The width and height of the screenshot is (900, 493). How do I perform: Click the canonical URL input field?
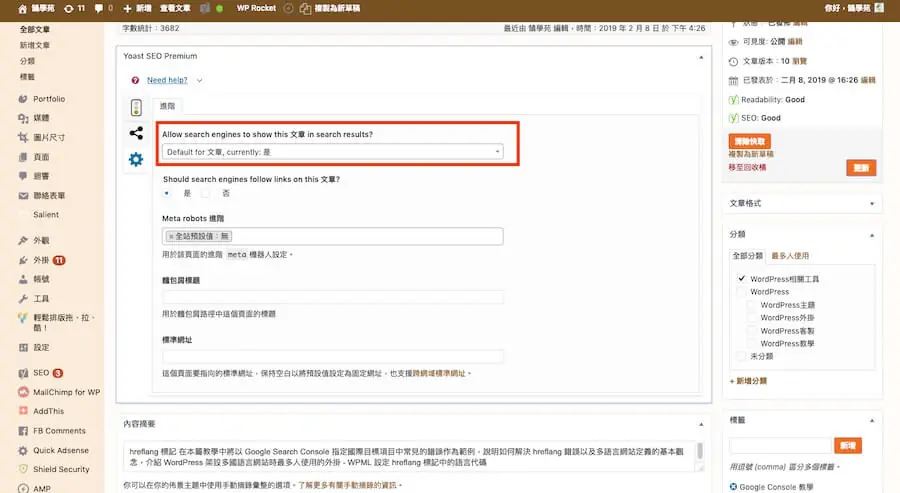coord(333,356)
